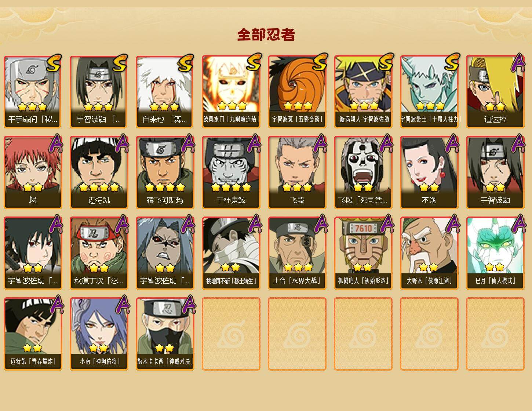
Task: Select the 千手扉间 S-rank card
Action: point(33,92)
